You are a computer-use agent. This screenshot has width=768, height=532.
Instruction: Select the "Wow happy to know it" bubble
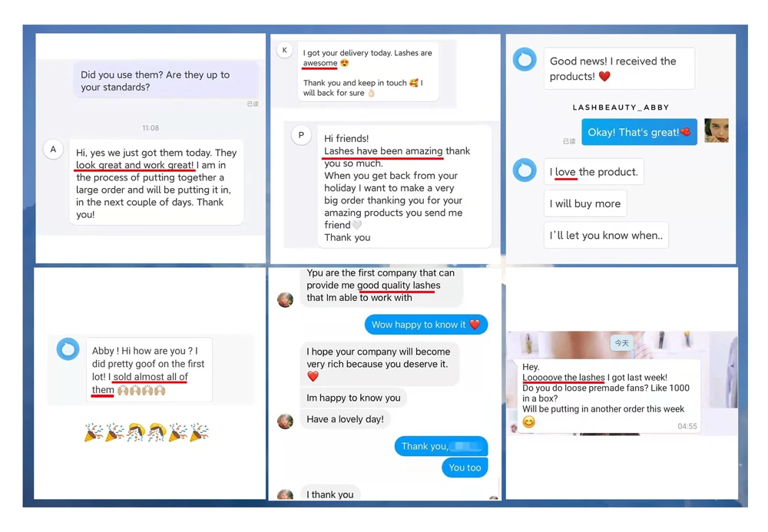click(x=426, y=325)
